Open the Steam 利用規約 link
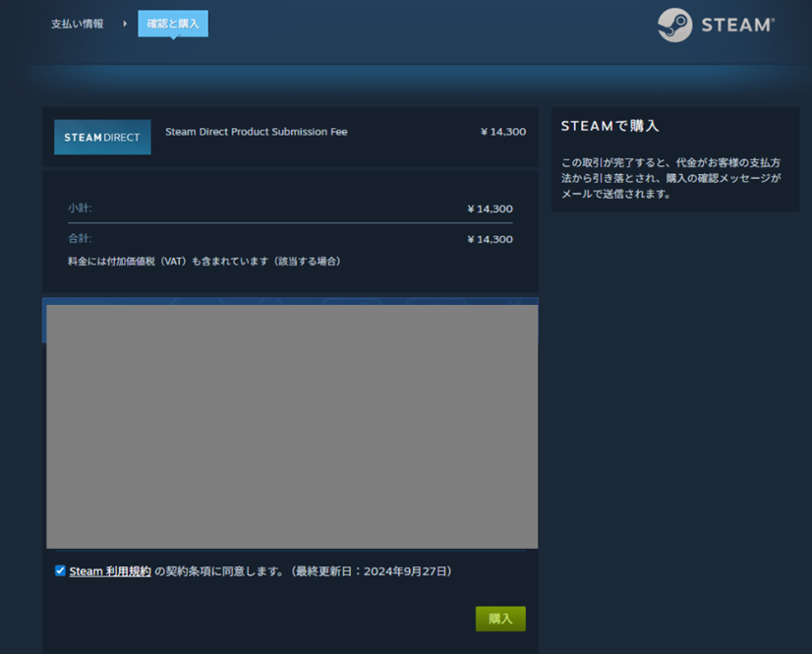The image size is (812, 654). coord(110,571)
